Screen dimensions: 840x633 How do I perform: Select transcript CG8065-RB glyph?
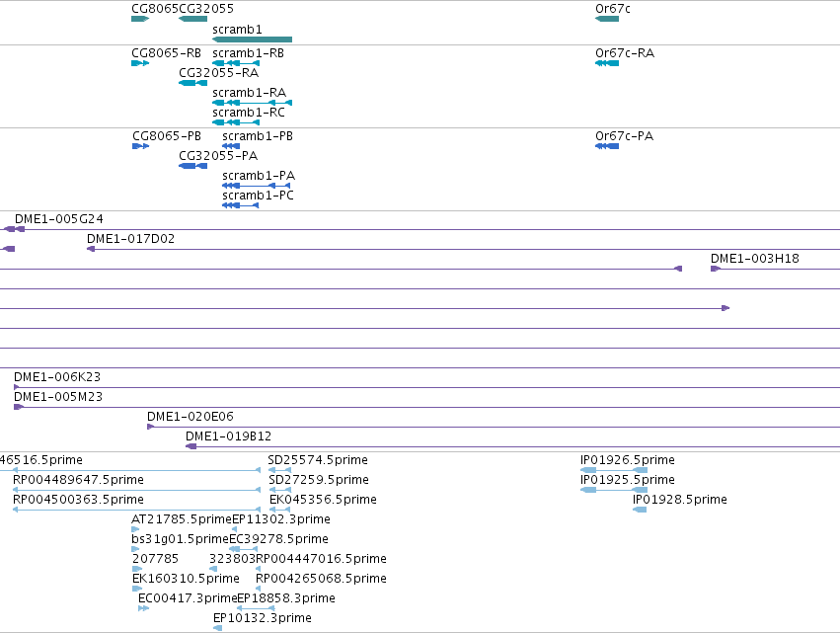(x=140, y=63)
